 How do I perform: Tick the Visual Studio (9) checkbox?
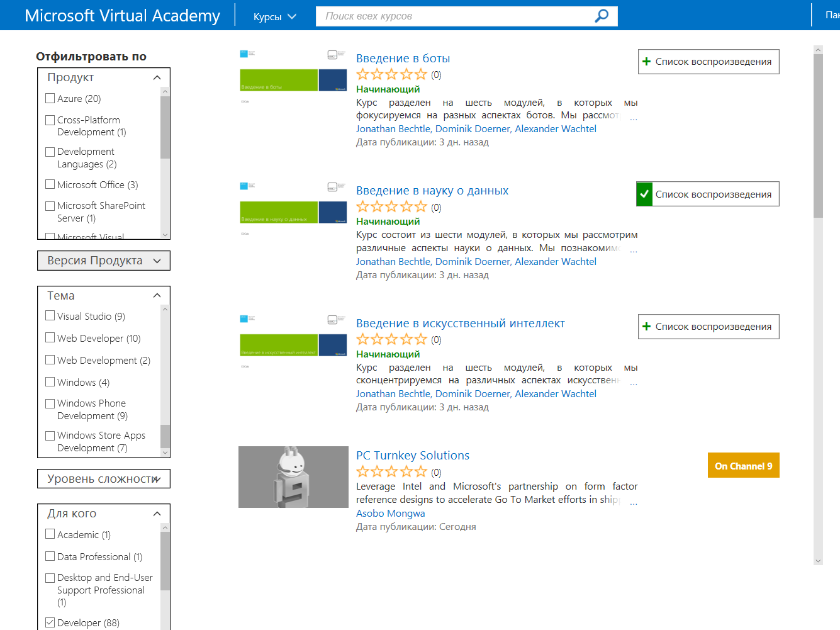[50, 316]
